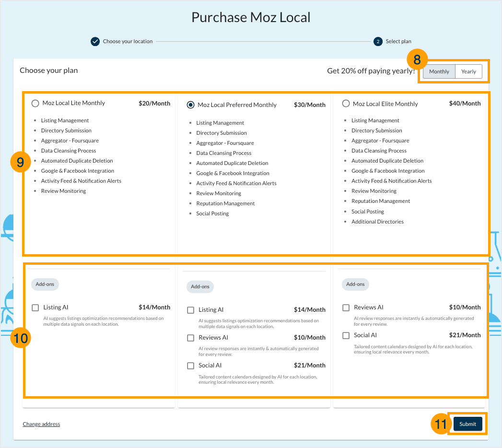This screenshot has width=502, height=448.
Task: Enable Reviews AI add-on under Elite plan
Action: click(346, 307)
